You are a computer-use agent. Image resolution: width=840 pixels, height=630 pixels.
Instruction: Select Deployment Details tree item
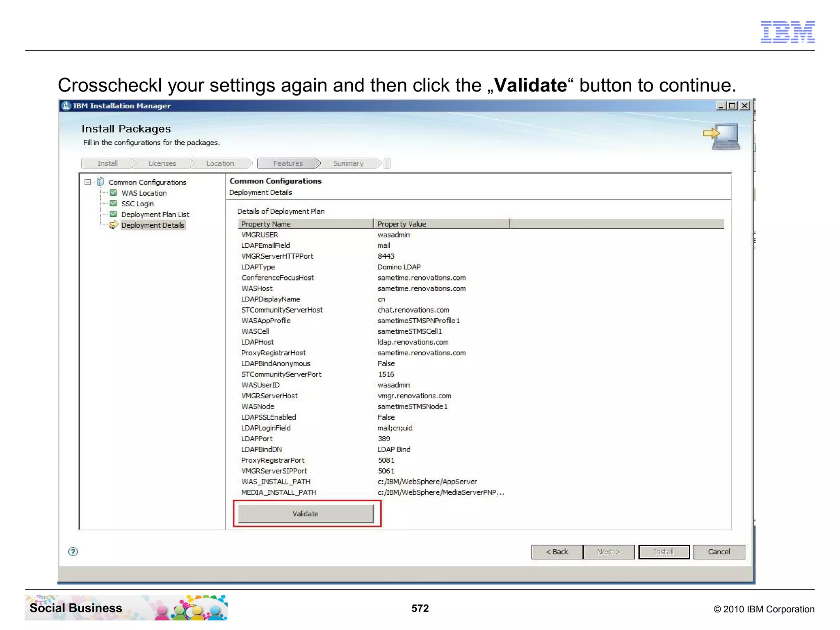153,225
